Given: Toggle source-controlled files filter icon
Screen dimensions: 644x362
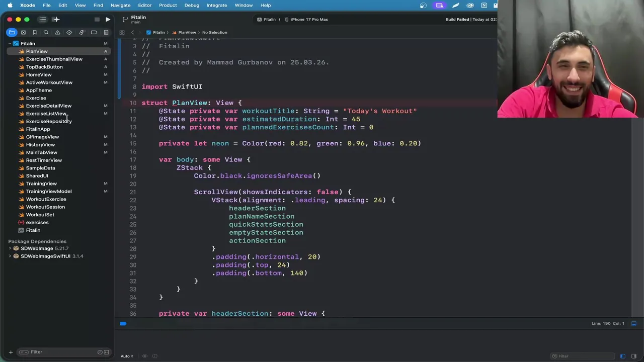Looking at the screenshot, I should (x=106, y=352).
